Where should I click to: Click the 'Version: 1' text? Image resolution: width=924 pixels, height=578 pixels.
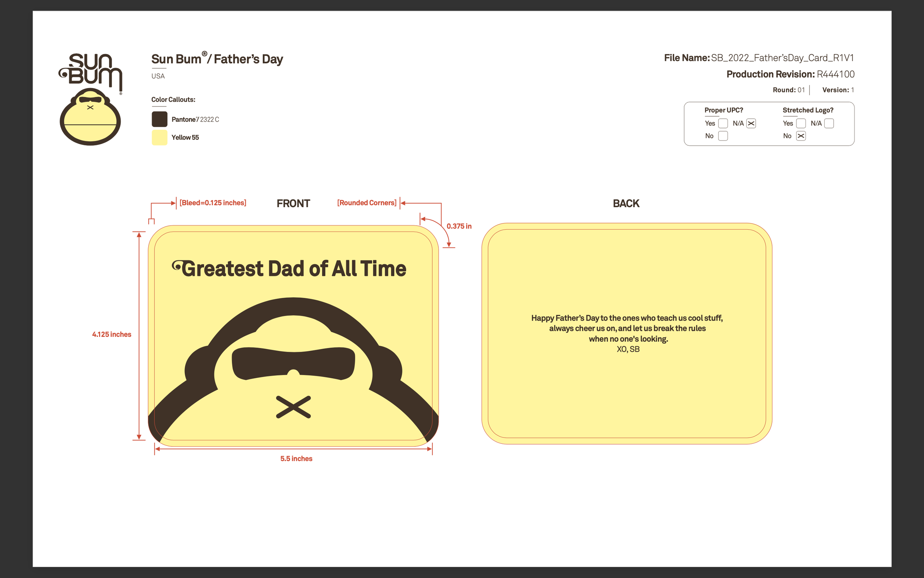[838, 90]
